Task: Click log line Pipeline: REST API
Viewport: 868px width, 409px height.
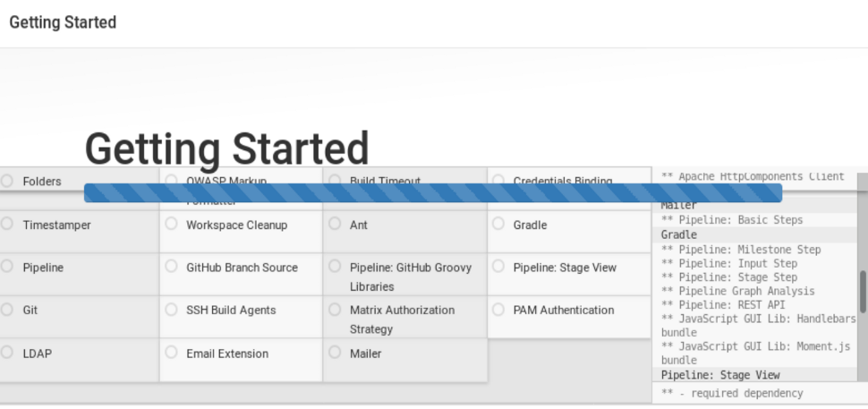Action: 723,305
